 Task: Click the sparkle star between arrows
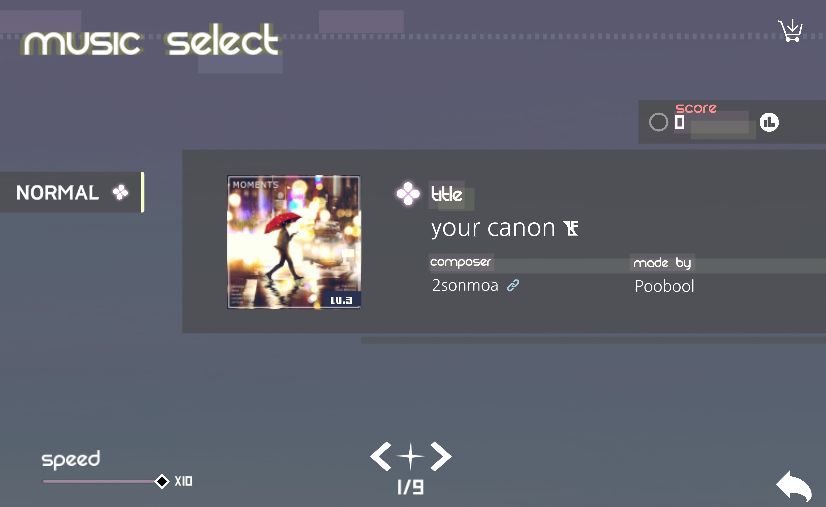pos(411,456)
